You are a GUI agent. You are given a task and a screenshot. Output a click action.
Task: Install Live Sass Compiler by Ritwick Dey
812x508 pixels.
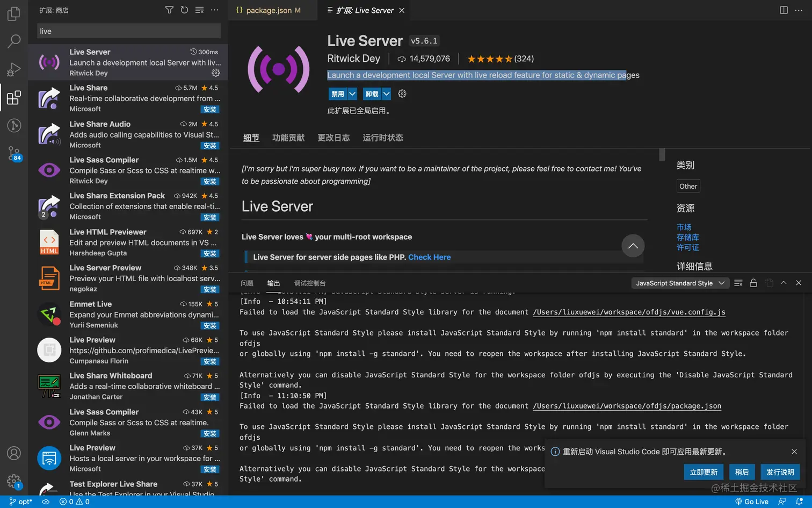coord(210,182)
